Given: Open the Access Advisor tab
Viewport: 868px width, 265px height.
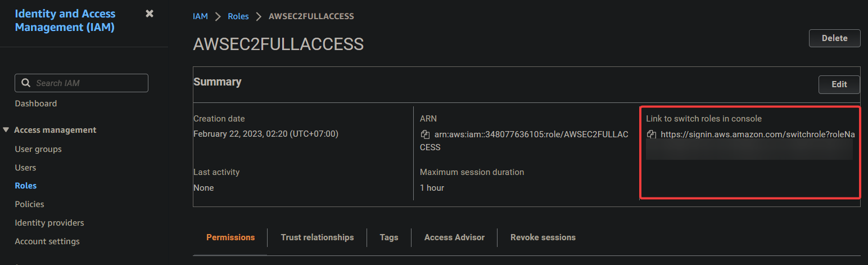Looking at the screenshot, I should (454, 237).
